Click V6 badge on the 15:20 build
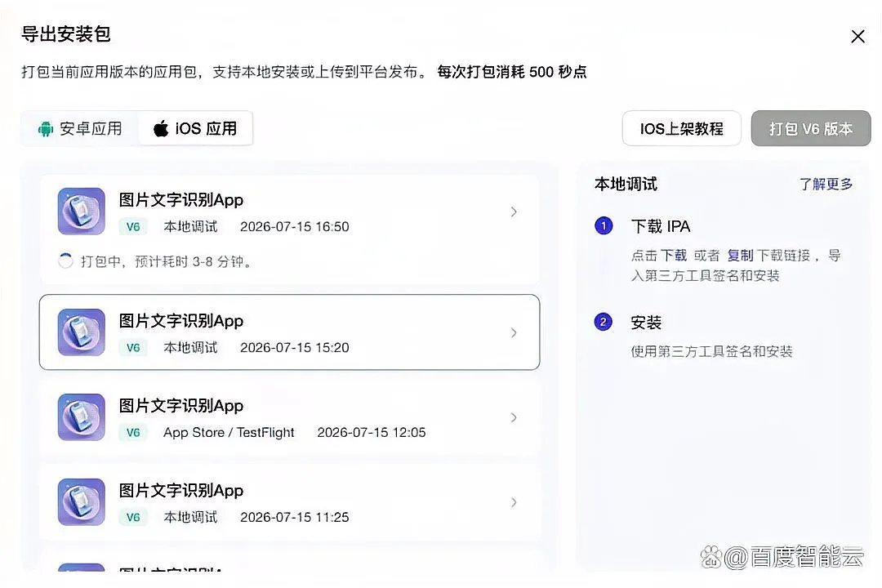The image size is (882, 588). [x=133, y=348]
